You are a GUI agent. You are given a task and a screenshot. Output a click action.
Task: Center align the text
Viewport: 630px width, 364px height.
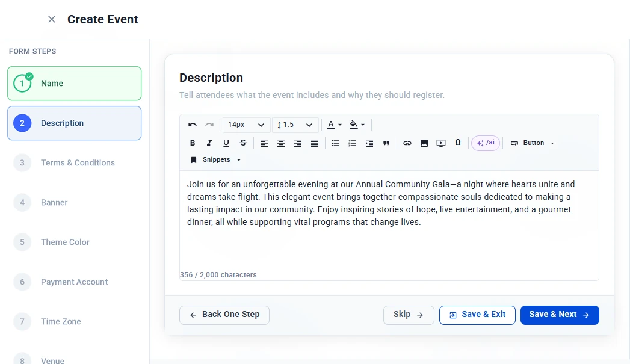click(281, 143)
